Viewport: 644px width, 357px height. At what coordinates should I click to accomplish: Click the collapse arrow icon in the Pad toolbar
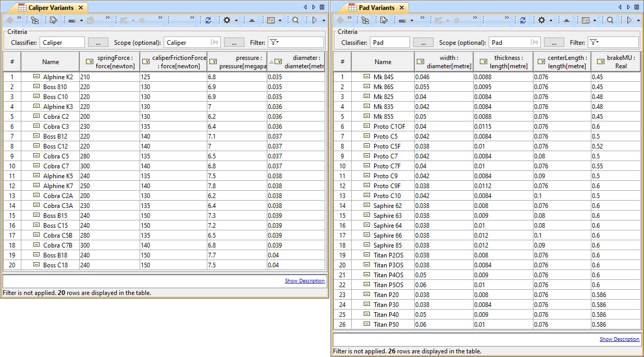(x=566, y=20)
